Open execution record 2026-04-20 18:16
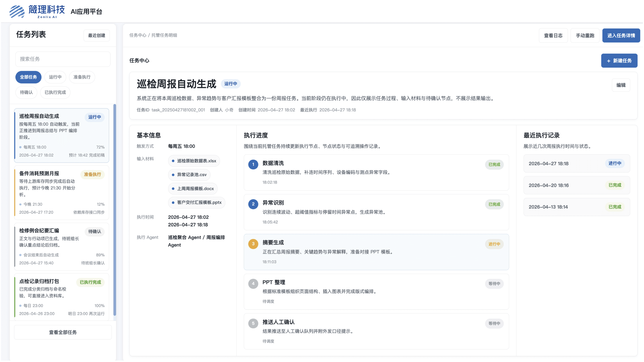644x362 pixels. (x=577, y=185)
